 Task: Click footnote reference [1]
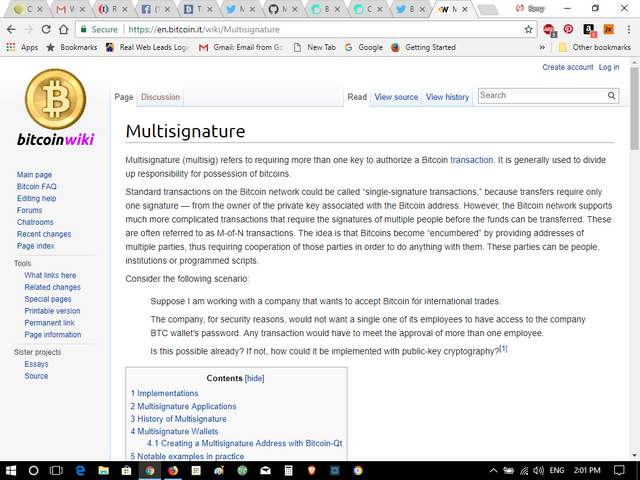coord(503,349)
